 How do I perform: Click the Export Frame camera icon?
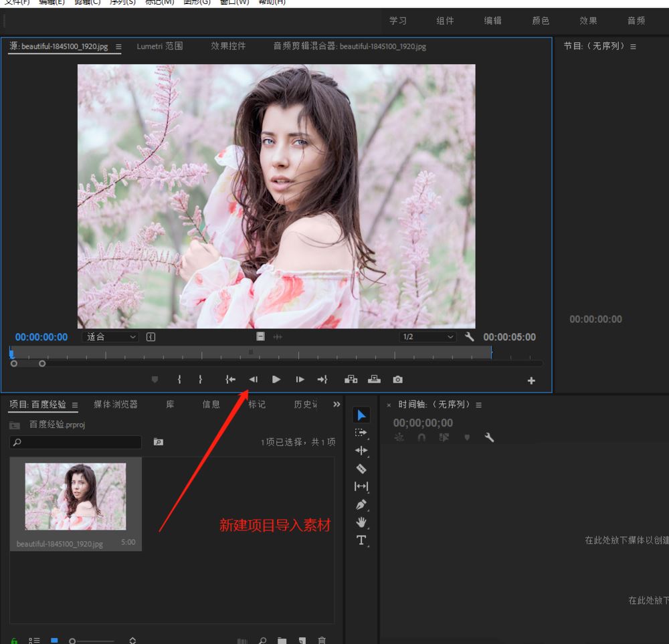click(x=398, y=379)
